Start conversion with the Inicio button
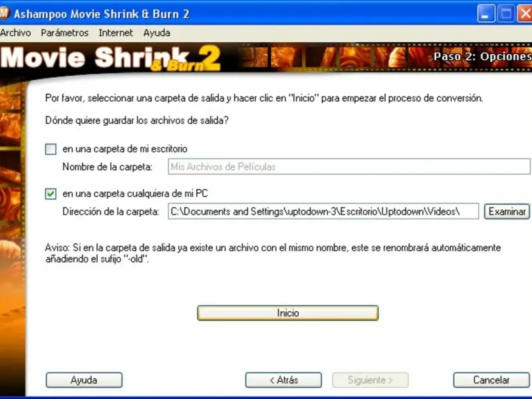532x399 pixels. click(x=288, y=313)
